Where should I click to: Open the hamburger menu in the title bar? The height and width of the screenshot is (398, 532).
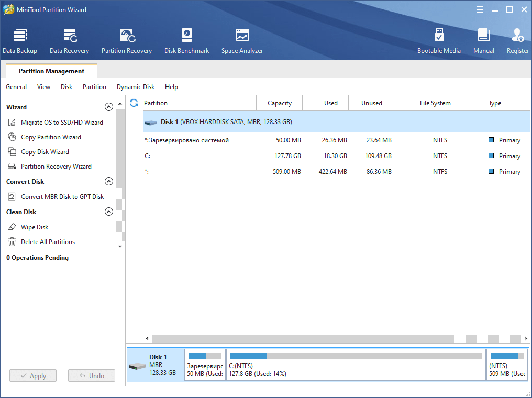pos(480,9)
